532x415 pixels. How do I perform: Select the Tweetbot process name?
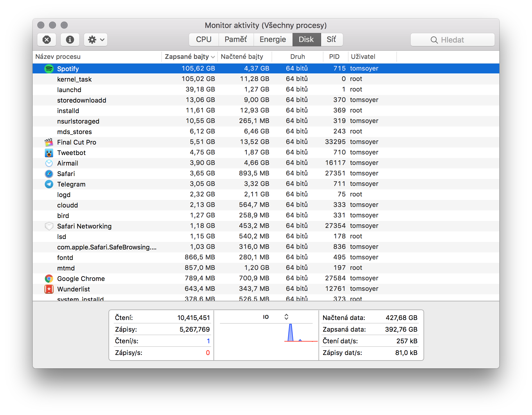(x=71, y=153)
